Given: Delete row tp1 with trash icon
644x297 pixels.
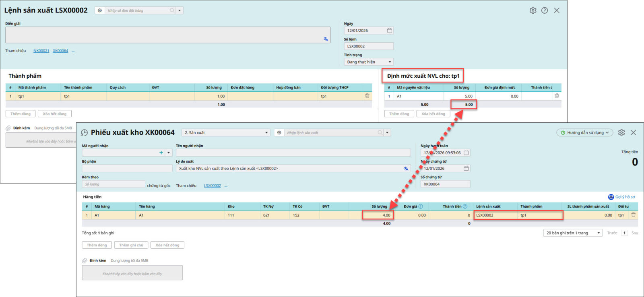Looking at the screenshot, I should coord(367,96).
